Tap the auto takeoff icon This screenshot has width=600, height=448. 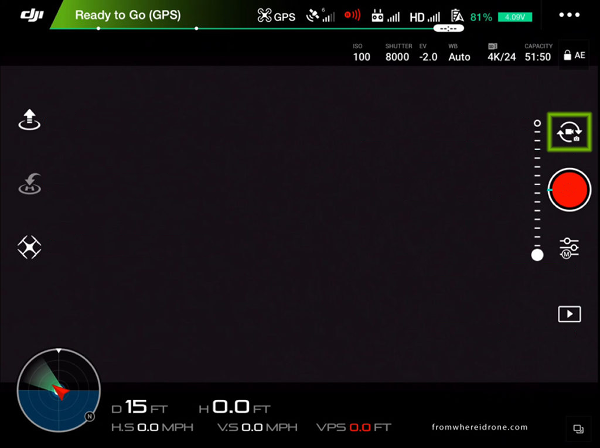[x=29, y=120]
